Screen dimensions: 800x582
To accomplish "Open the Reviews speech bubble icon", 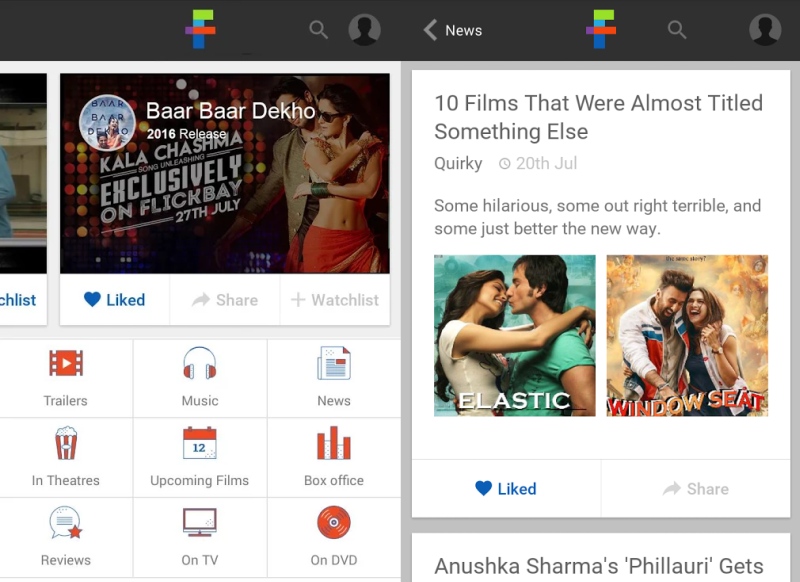I will pyautogui.click(x=66, y=522).
